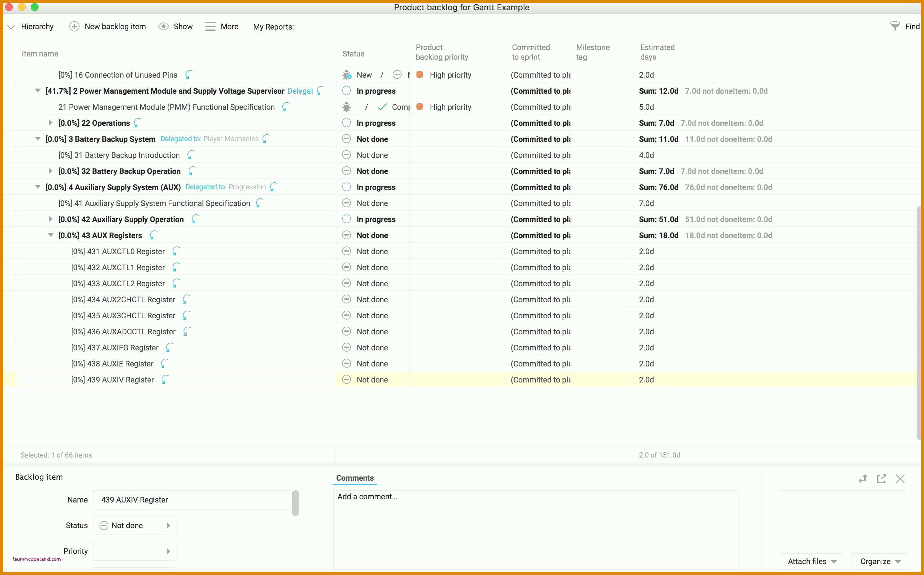The width and height of the screenshot is (924, 575).
Task: Click the Product backlog priority column header
Action: click(x=442, y=52)
